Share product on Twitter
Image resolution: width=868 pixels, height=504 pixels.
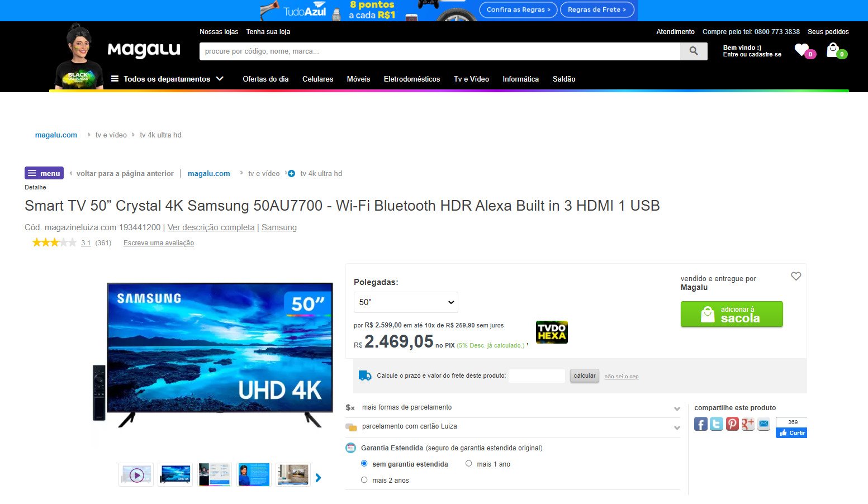(x=717, y=424)
